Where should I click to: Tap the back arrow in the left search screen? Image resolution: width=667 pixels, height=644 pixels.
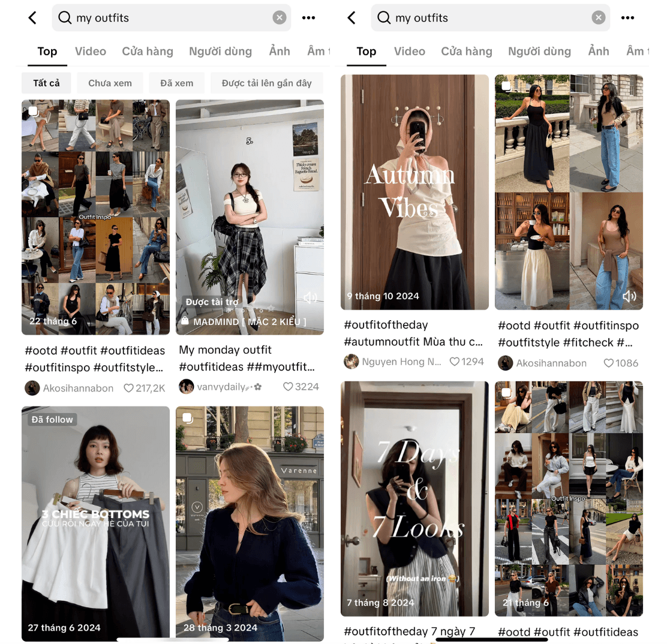[x=32, y=18]
